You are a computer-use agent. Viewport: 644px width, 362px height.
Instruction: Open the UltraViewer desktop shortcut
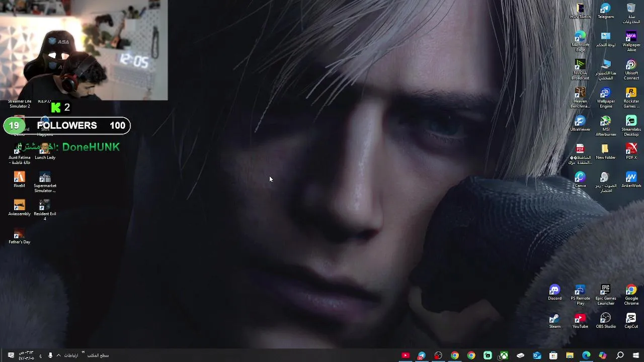coord(580,124)
